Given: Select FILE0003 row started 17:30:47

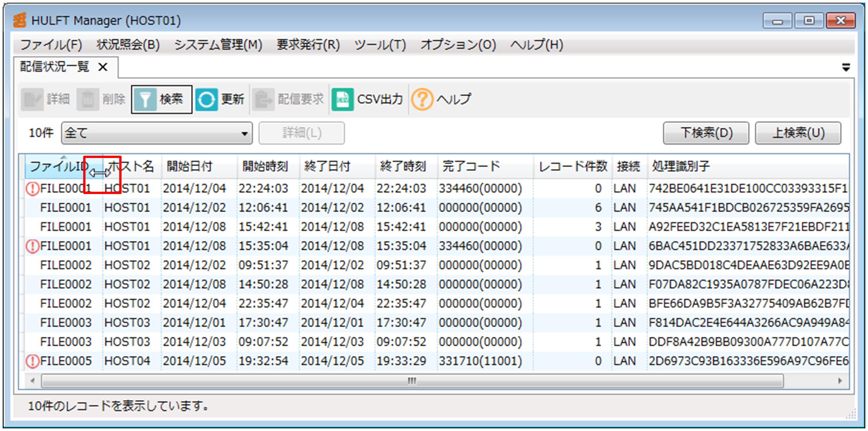Looking at the screenshot, I should [437, 322].
